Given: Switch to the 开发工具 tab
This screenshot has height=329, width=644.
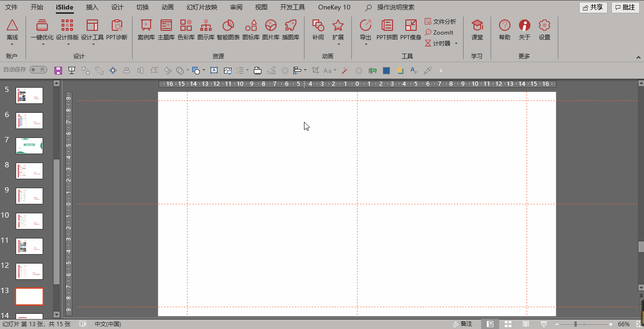Looking at the screenshot, I should pos(293,7).
